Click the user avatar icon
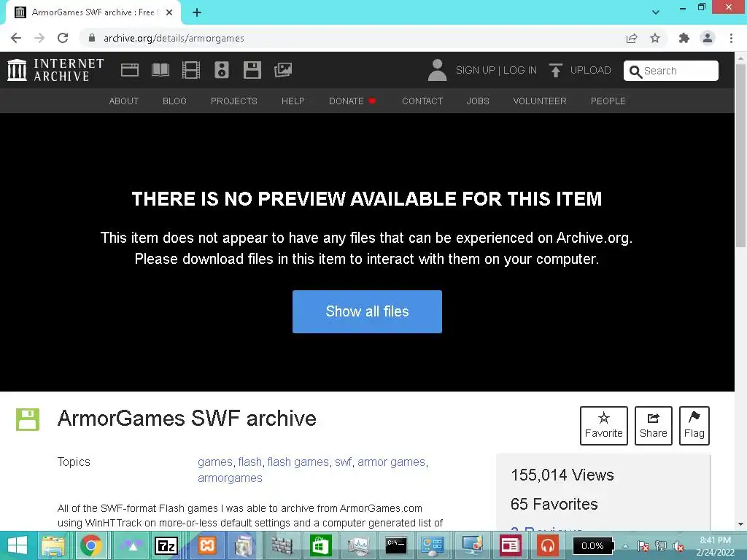 [437, 70]
